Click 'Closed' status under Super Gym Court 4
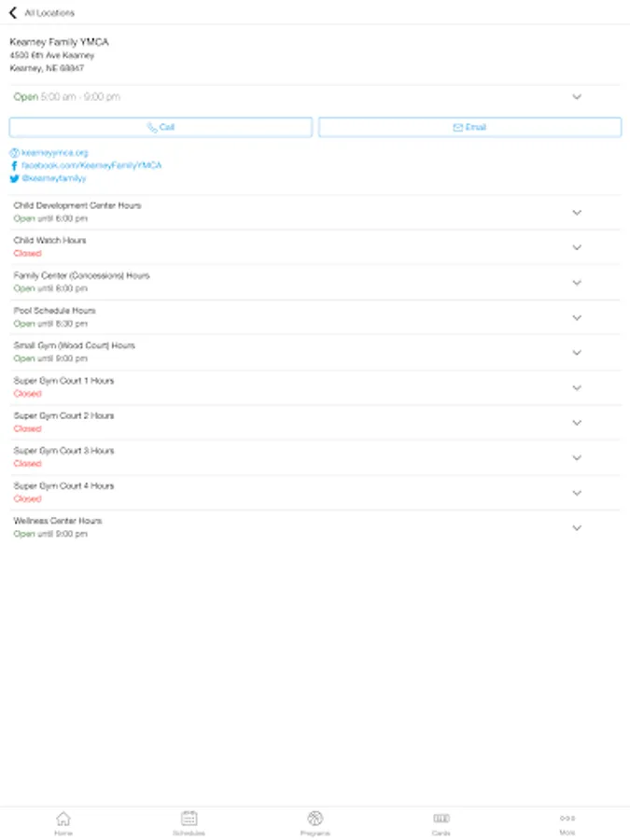This screenshot has height=840, width=630. pyautogui.click(x=27, y=498)
